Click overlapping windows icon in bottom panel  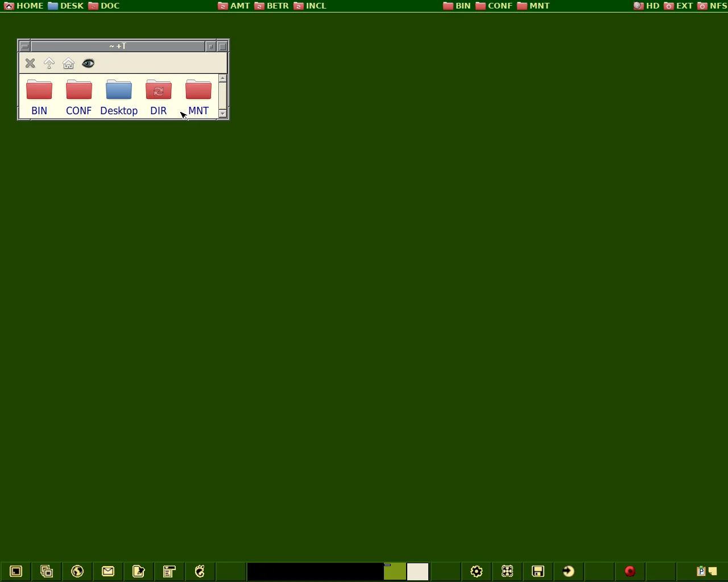[47, 571]
